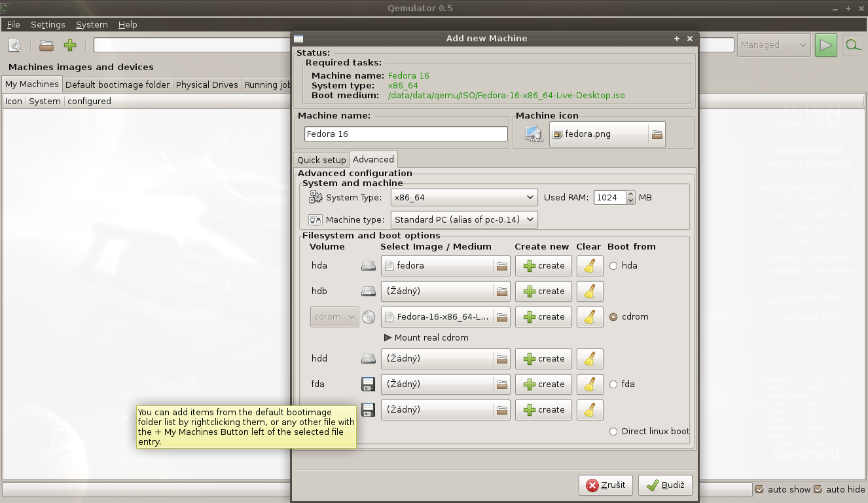Screen dimensions: 868x503
Task: Open Physical Drives tab
Action: coord(207,85)
